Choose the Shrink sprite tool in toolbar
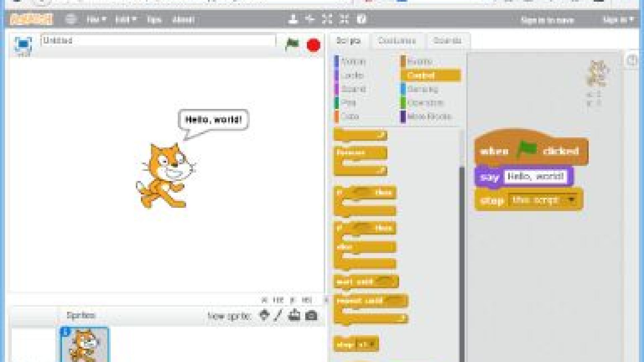Viewport: 644px width, 362px height. (344, 19)
